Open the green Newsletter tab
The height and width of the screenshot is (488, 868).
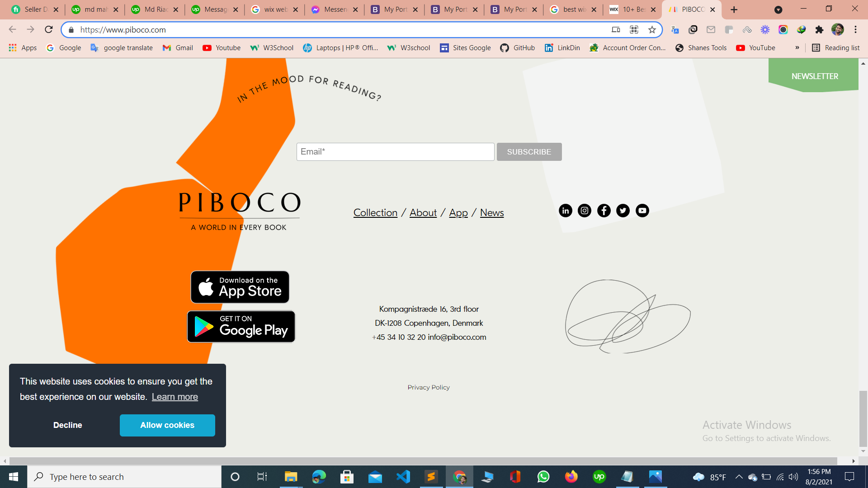coord(814,76)
